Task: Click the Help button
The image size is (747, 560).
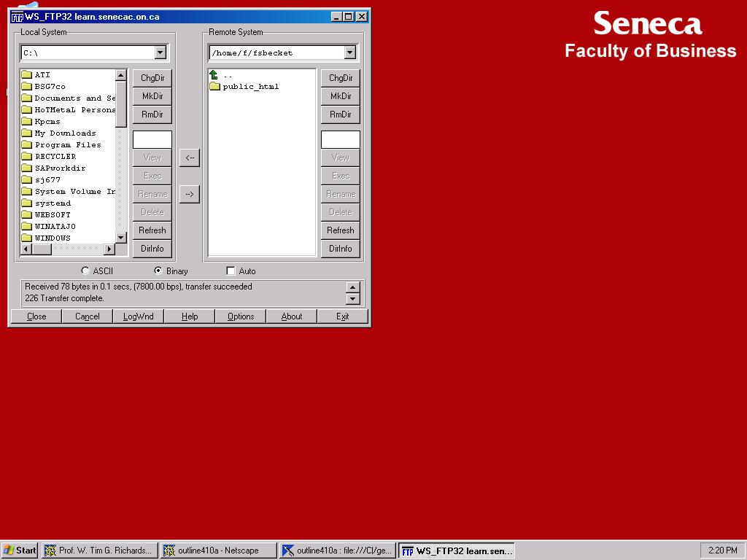Action: pos(190,316)
